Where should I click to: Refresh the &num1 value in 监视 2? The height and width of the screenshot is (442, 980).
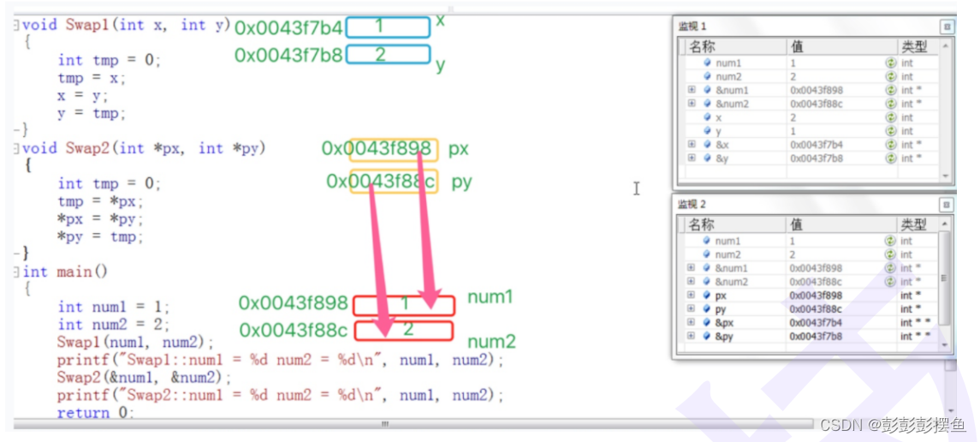tap(890, 268)
